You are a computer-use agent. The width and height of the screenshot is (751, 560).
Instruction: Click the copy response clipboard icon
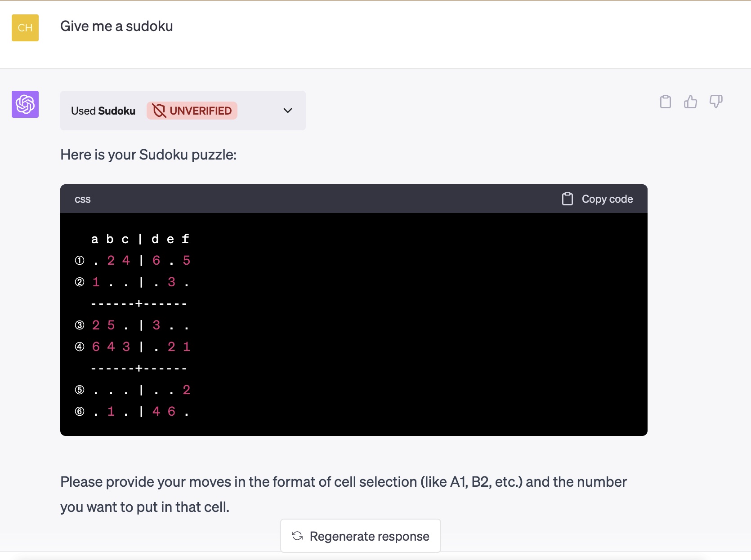point(666,102)
